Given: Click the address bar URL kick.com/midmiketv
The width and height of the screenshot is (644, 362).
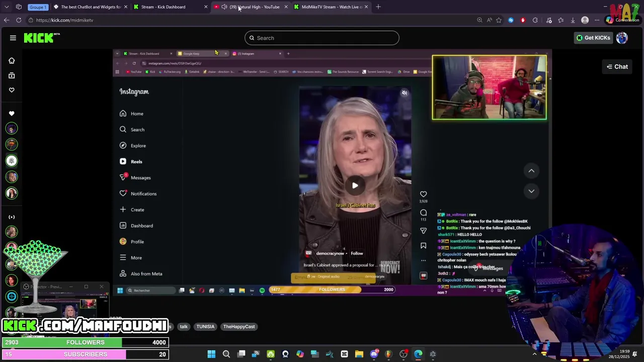Looking at the screenshot, I should click(x=64, y=20).
